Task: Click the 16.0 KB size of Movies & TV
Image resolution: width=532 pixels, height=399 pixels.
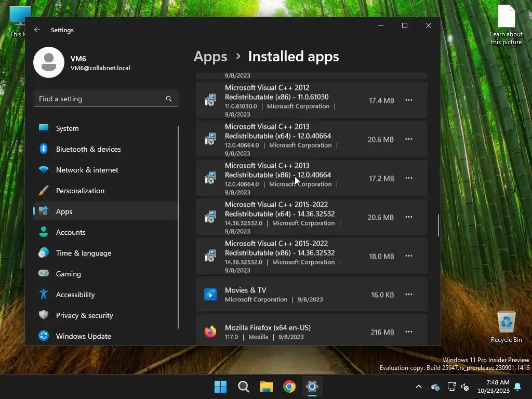Action: tap(382, 295)
